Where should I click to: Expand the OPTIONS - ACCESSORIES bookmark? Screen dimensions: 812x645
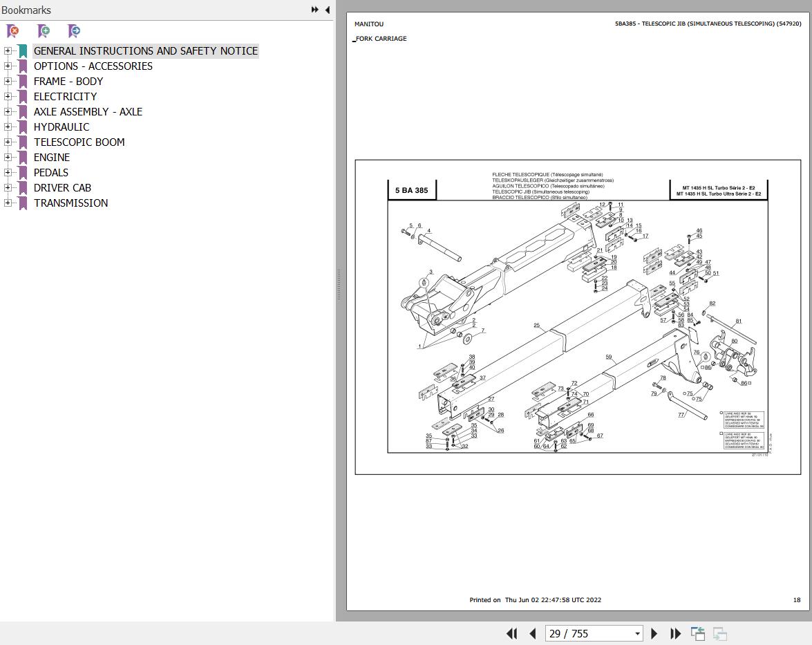[7, 66]
